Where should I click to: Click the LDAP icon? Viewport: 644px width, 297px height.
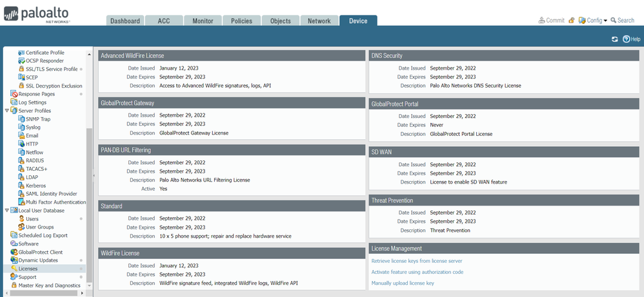(22, 177)
